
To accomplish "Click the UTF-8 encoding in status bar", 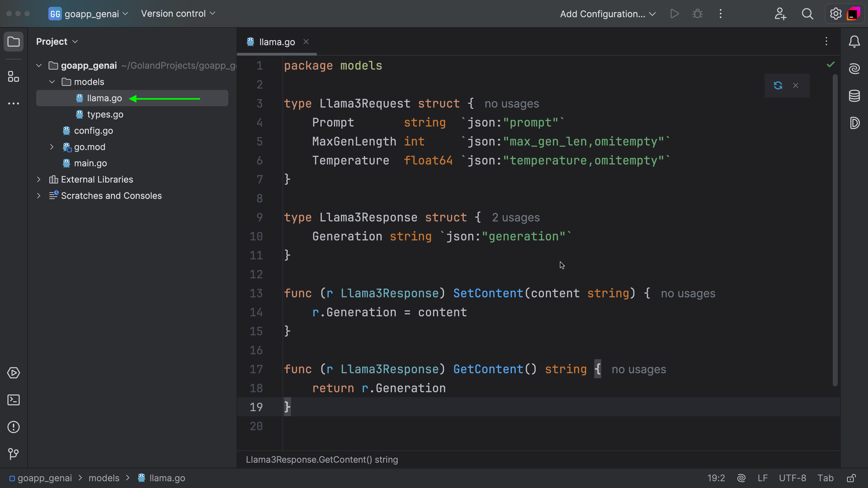I will click(792, 478).
